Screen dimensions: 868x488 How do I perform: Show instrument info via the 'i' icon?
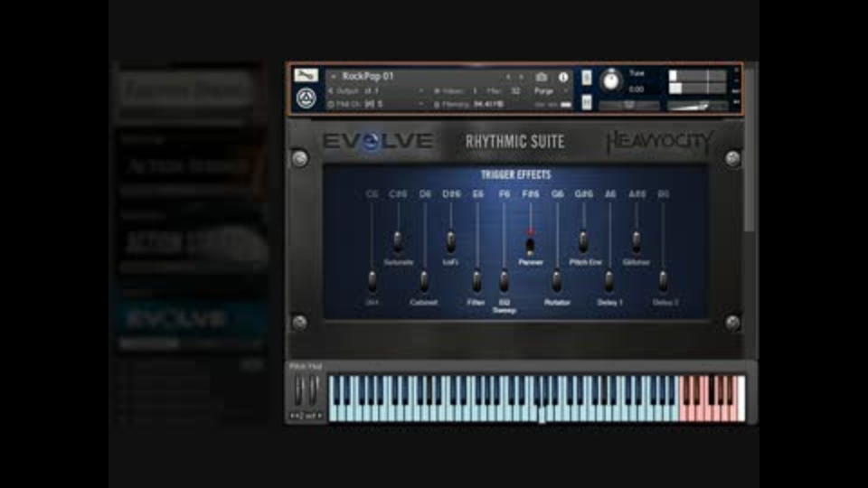click(x=563, y=77)
